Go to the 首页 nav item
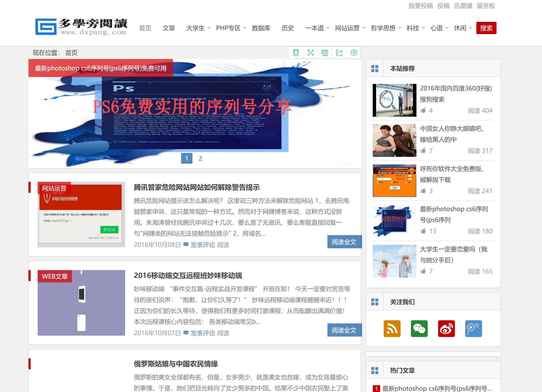 [145, 28]
